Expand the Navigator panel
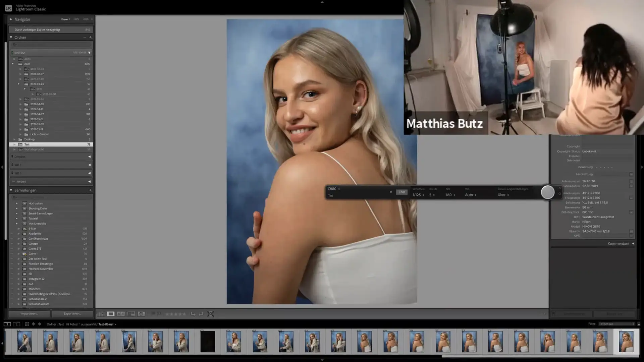The width and height of the screenshot is (644, 362). 11,19
